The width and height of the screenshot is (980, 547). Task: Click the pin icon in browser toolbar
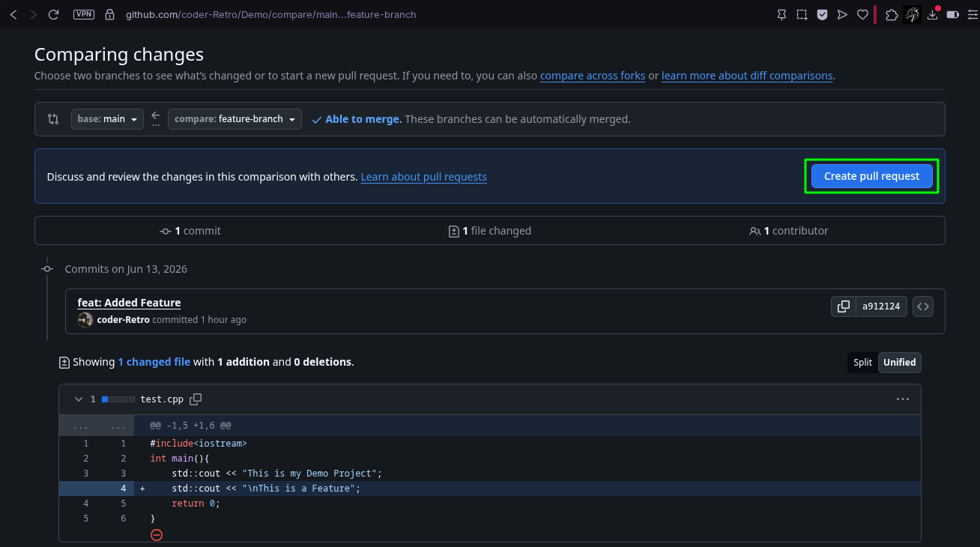781,14
